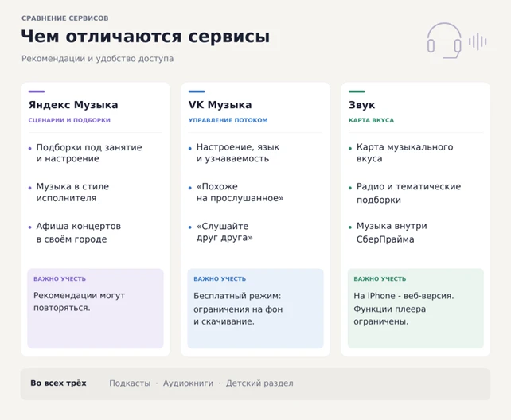Click the 'Рекомендации и удобство доступа' subtitle
511x420 pixels.
[97, 59]
